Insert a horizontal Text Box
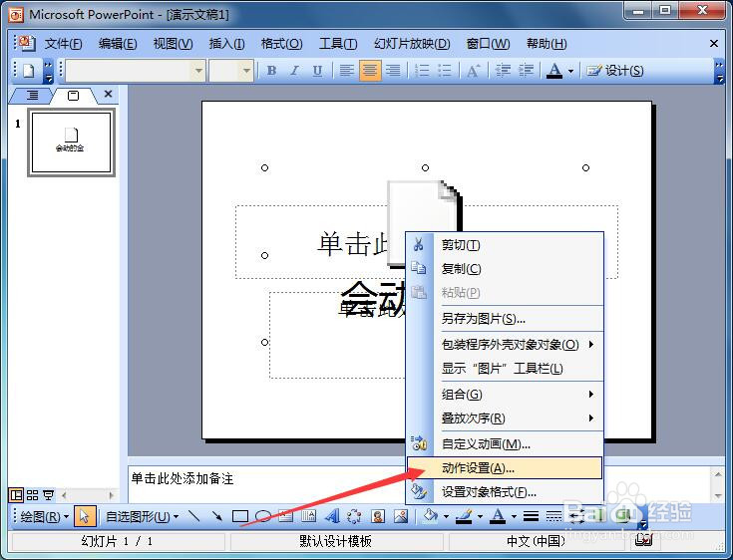This screenshot has width=733, height=560. click(x=285, y=516)
